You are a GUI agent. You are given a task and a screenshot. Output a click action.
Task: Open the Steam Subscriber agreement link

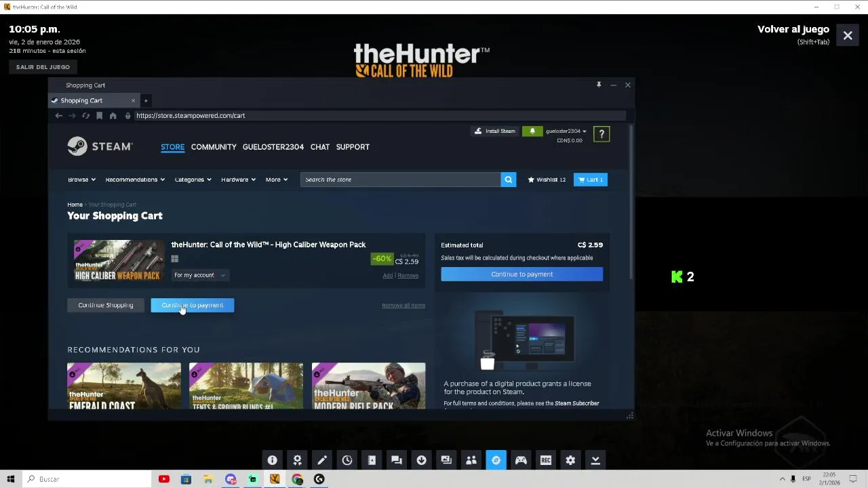coord(577,403)
